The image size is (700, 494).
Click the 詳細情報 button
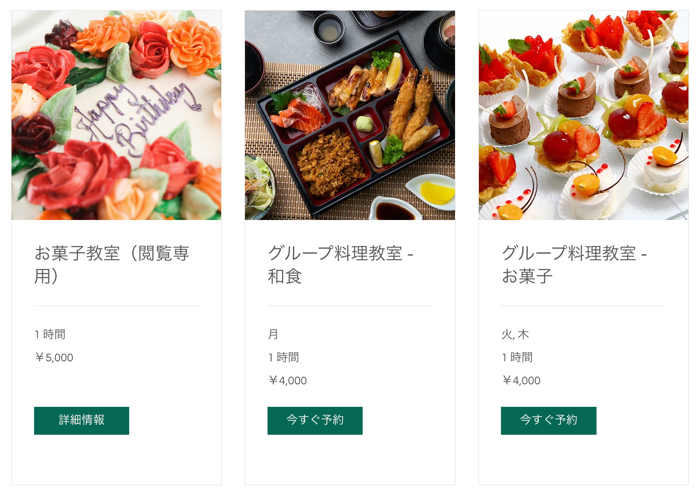click(x=81, y=420)
